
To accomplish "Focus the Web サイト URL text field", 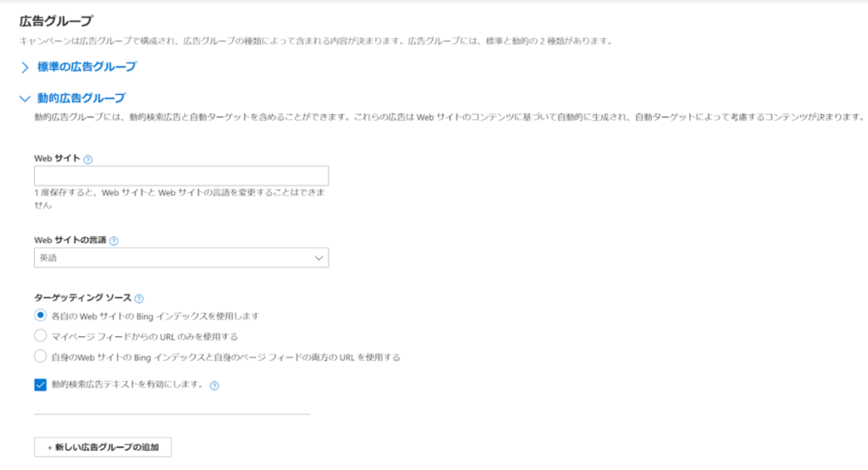I will click(181, 176).
